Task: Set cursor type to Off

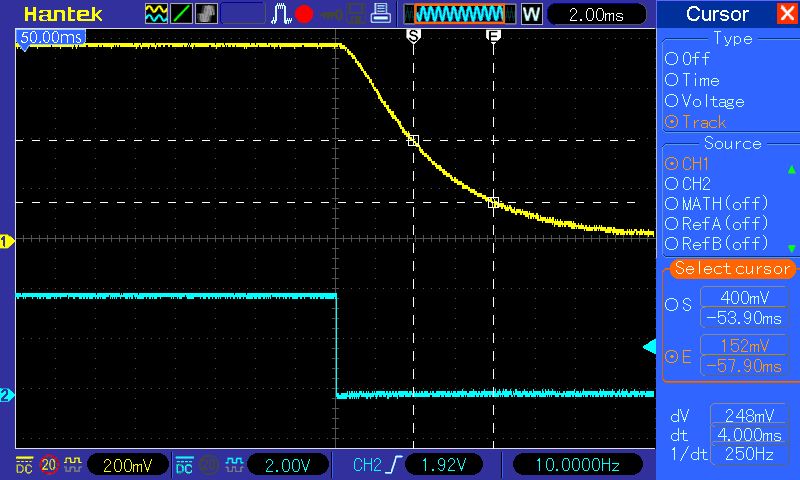Action: tap(687, 59)
